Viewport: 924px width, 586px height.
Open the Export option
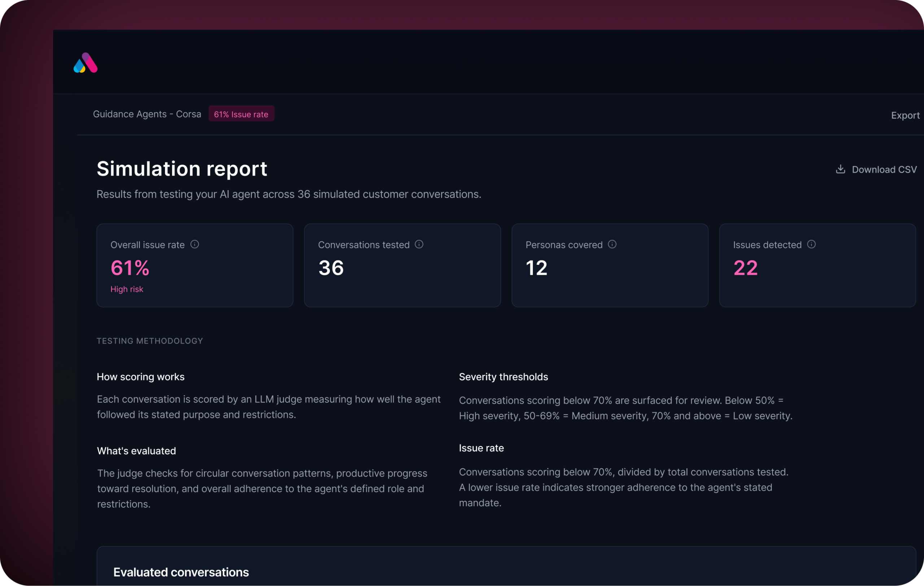(x=905, y=115)
